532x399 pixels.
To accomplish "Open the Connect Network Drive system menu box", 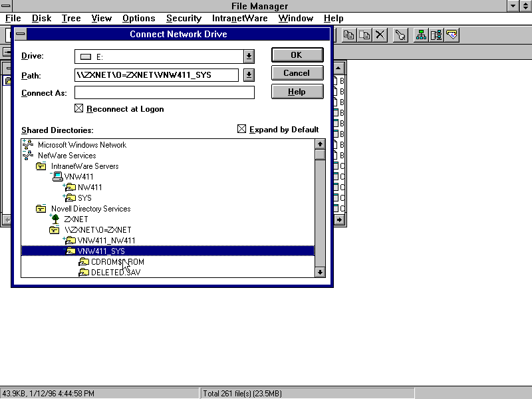I will (x=21, y=34).
